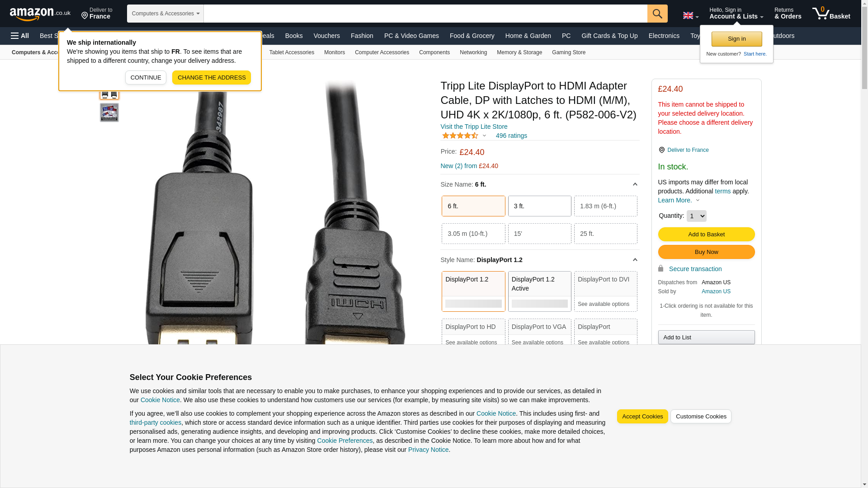Select the 3 ft. size option
868x488 pixels.
[x=539, y=206]
